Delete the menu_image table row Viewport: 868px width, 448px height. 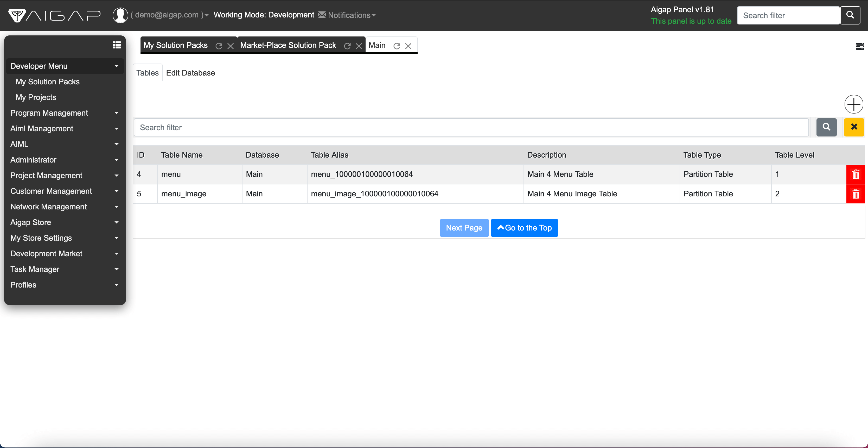[856, 194]
